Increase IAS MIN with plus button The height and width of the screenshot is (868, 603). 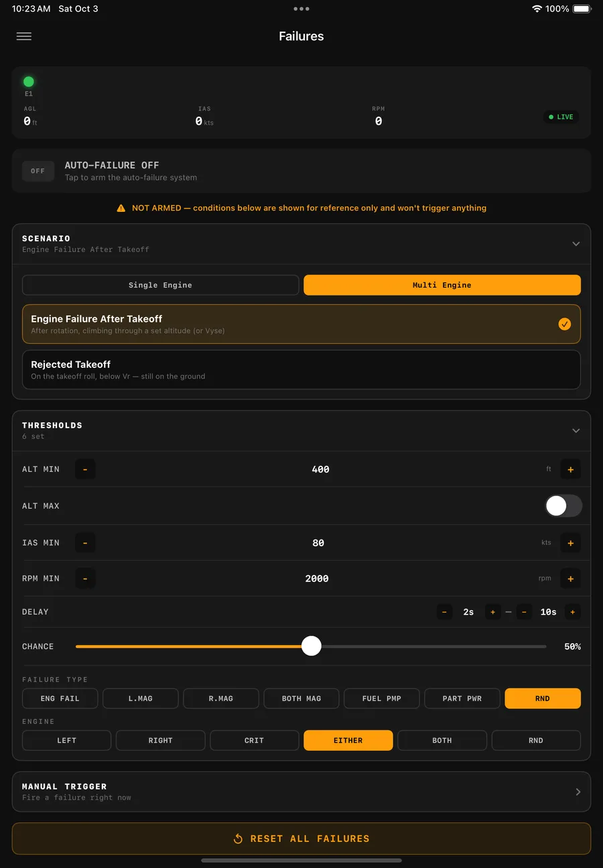[x=571, y=543]
